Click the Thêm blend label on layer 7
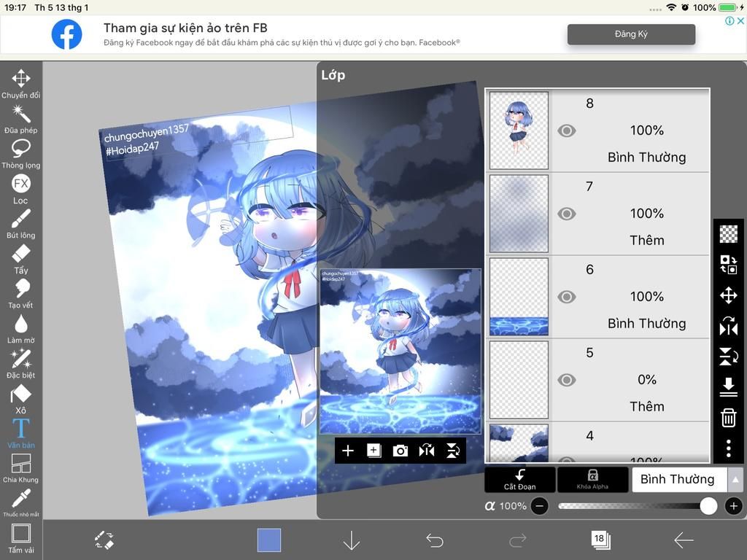The width and height of the screenshot is (747, 560). (x=646, y=241)
